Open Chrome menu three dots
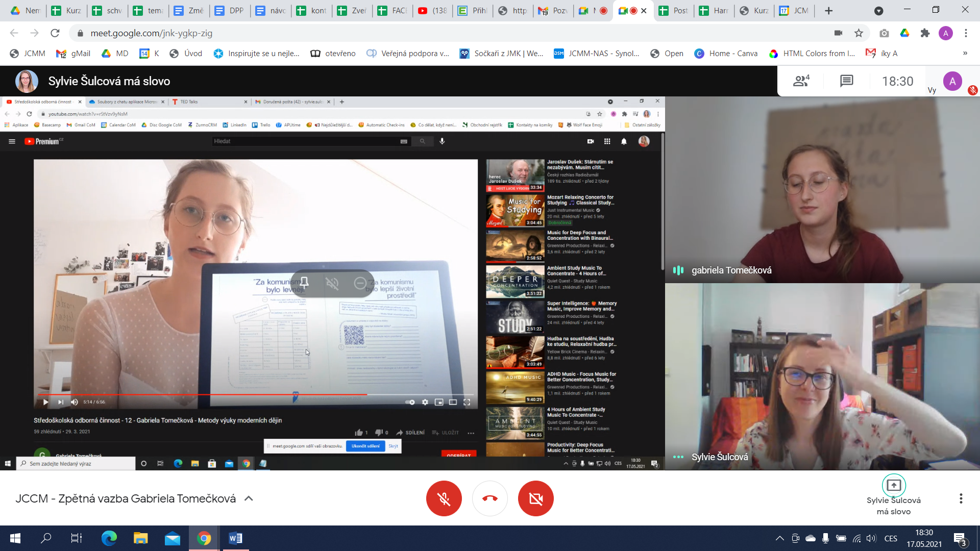The width and height of the screenshot is (980, 551). tap(966, 33)
